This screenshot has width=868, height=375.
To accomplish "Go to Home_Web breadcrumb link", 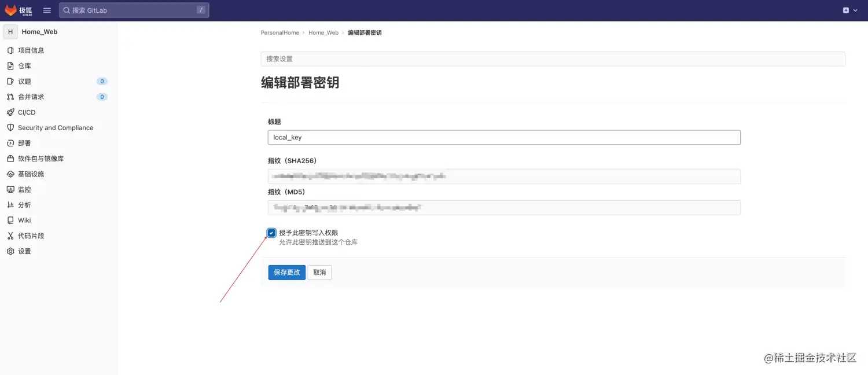I will click(x=323, y=33).
